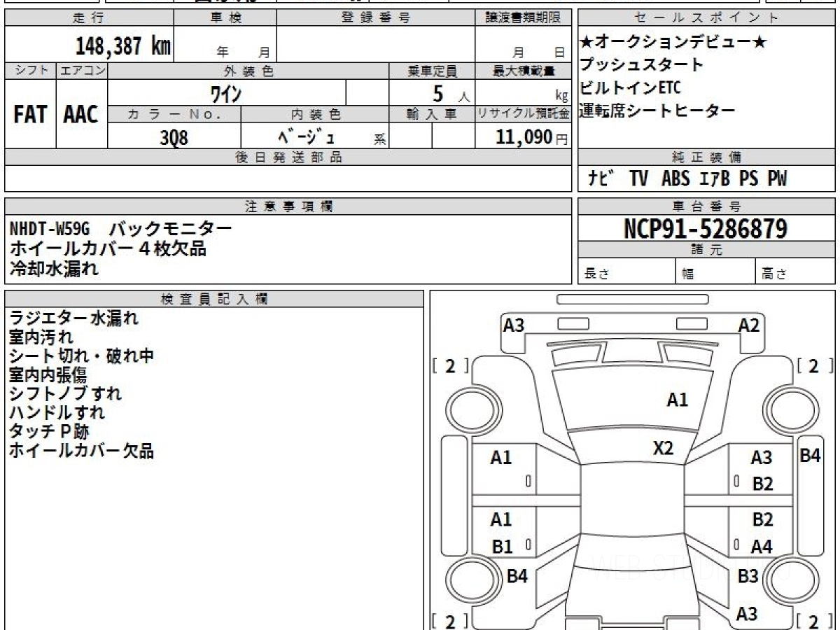Select the ホイールカバー欠品 inspector note
Viewport: 840px width, 630px height.
(x=81, y=450)
